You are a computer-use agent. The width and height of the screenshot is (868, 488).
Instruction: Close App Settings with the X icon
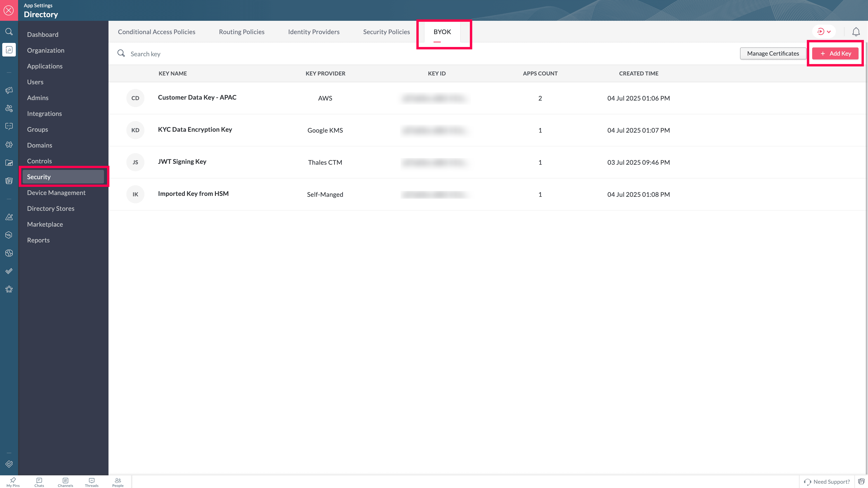click(x=9, y=10)
